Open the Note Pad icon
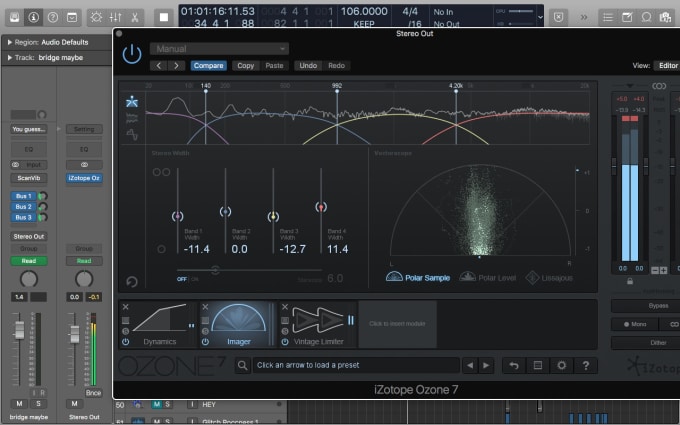Screen dimensions: 680x425 pyautogui.click(x=627, y=17)
